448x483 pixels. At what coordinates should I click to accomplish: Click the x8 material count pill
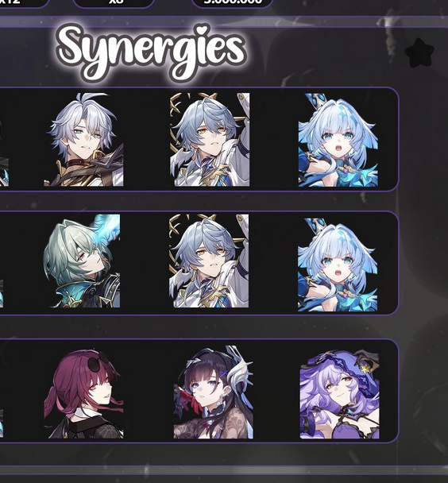[114, 3]
